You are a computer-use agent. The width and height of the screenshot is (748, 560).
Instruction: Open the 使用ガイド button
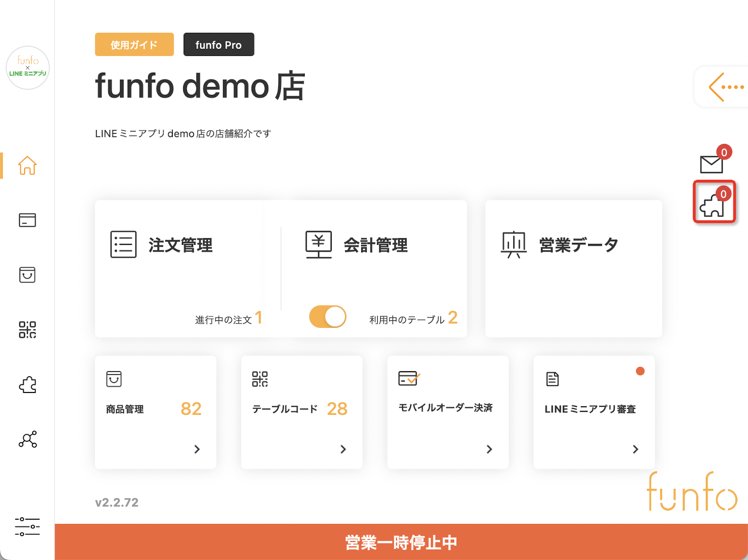click(x=134, y=45)
